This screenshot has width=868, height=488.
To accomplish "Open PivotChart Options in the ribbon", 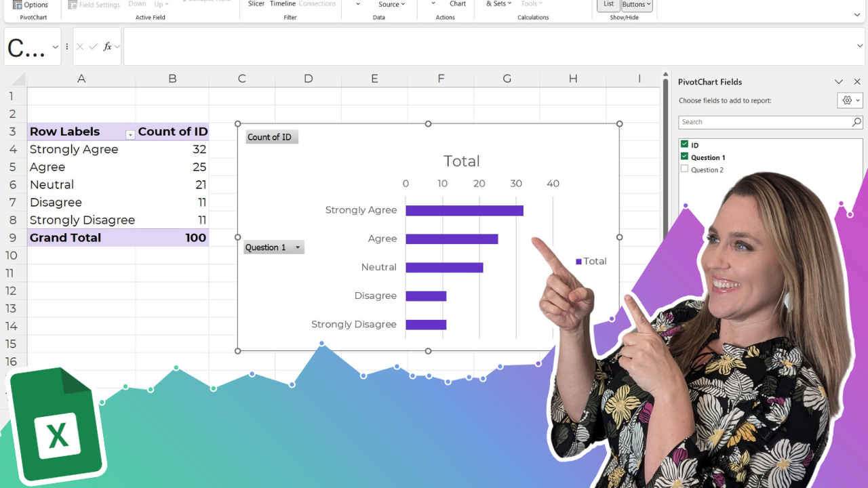I will coord(31,5).
